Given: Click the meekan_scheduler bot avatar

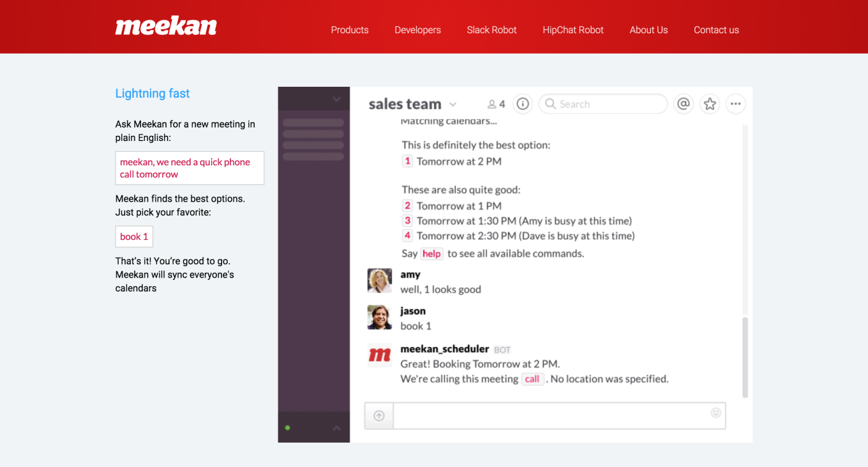Looking at the screenshot, I should [380, 355].
